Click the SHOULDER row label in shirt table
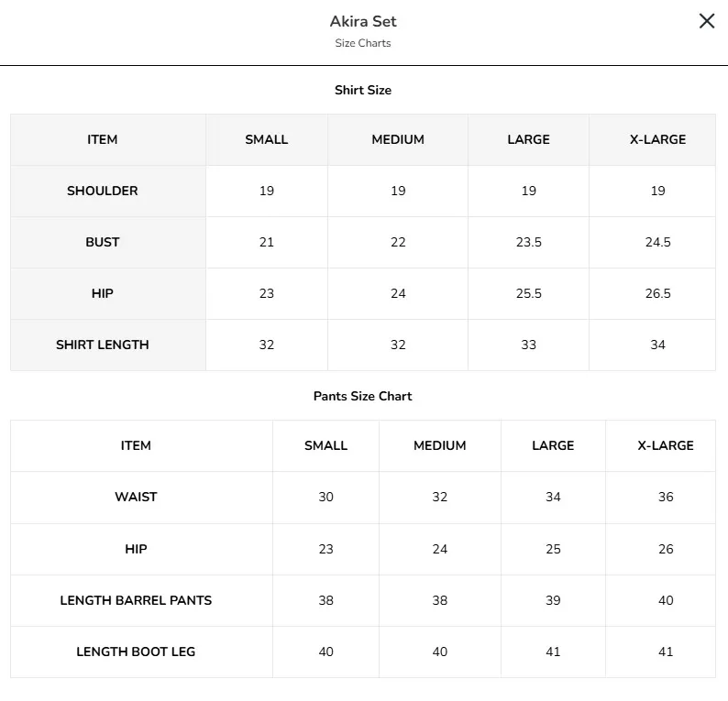Image resolution: width=728 pixels, height=701 pixels. (102, 191)
